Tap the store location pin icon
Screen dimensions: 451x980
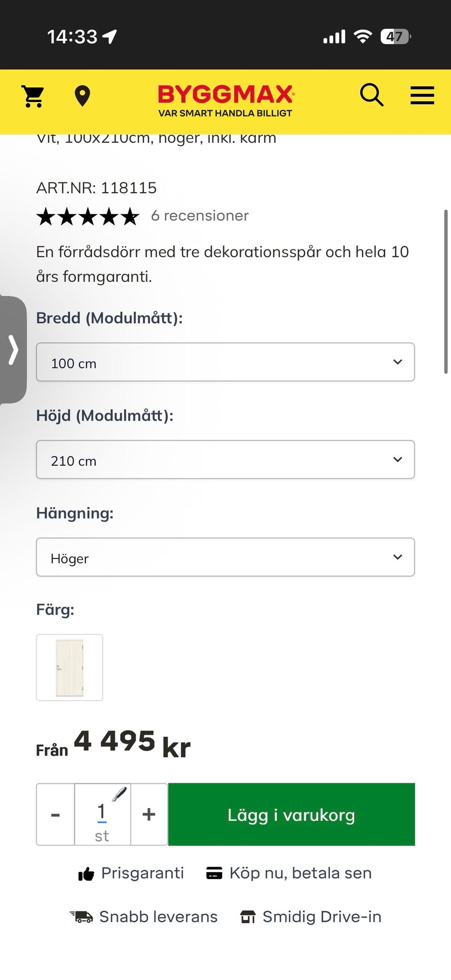82,96
